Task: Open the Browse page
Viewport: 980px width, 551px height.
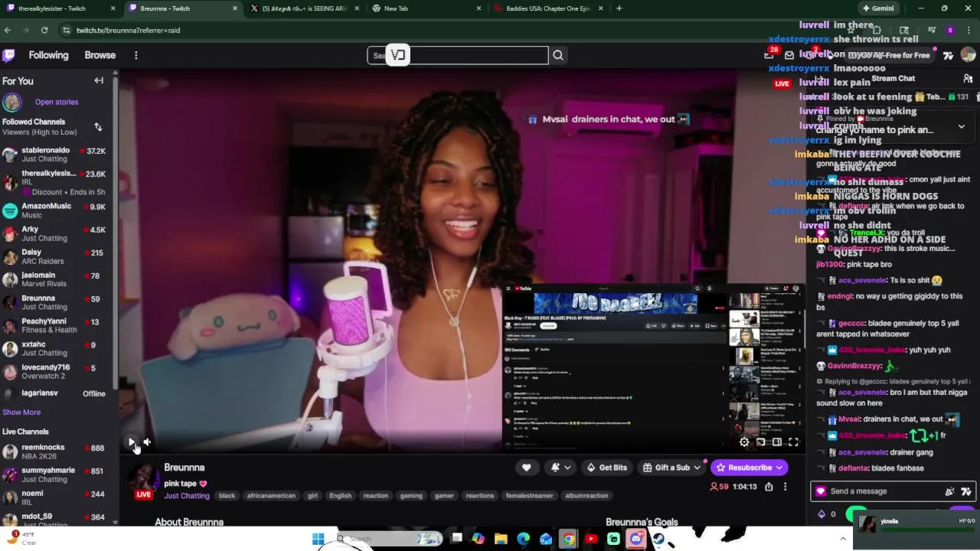Action: pos(100,55)
